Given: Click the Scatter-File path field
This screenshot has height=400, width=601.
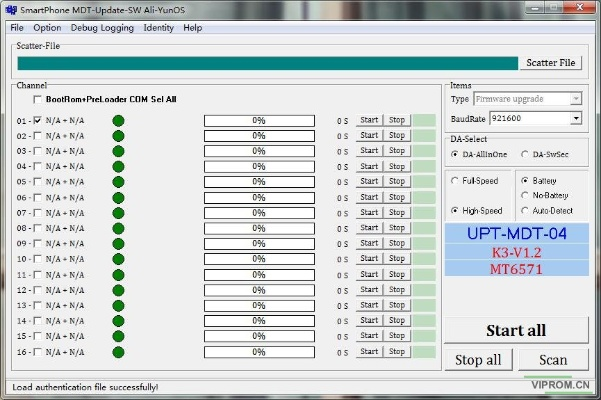Looking at the screenshot, I should click(x=268, y=63).
